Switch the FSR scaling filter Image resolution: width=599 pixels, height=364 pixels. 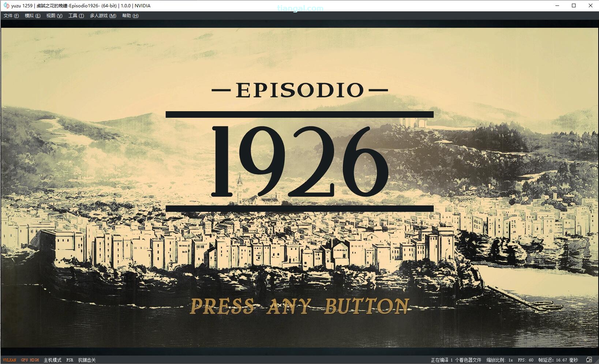(70, 360)
